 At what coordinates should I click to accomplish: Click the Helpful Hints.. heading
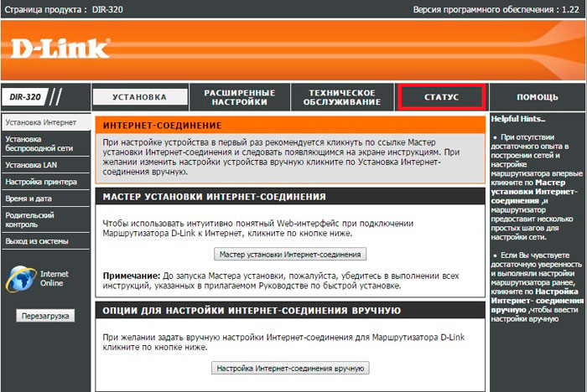tap(518, 119)
